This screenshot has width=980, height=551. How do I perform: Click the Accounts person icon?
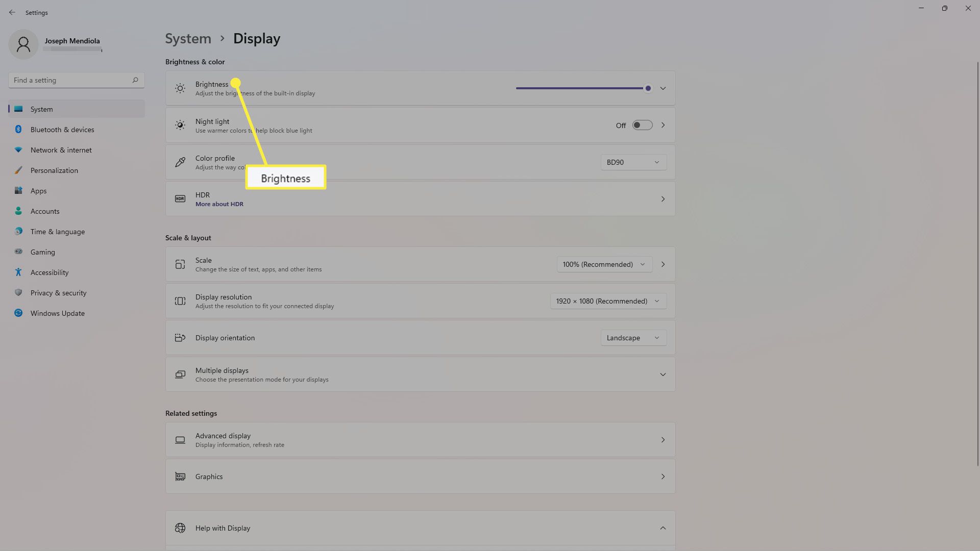point(18,211)
